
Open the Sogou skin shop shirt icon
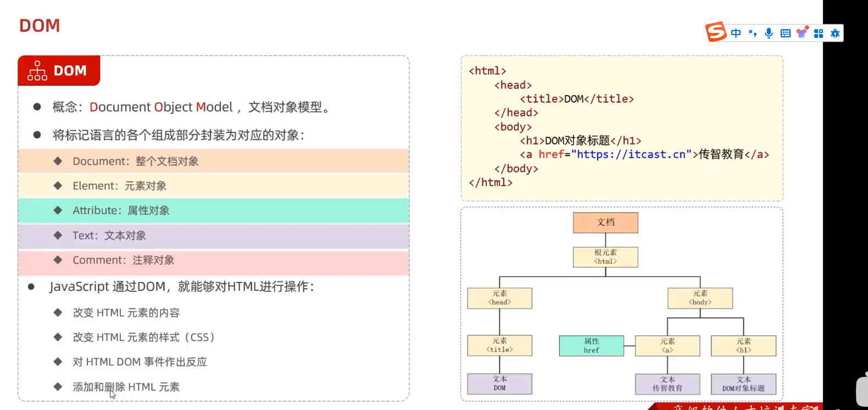[x=802, y=33]
